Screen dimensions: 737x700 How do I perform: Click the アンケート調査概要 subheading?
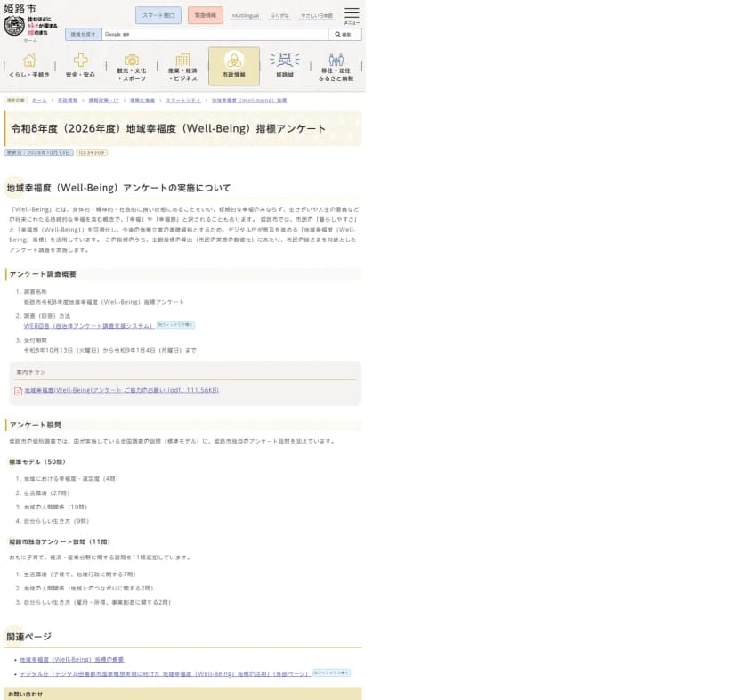click(x=43, y=273)
